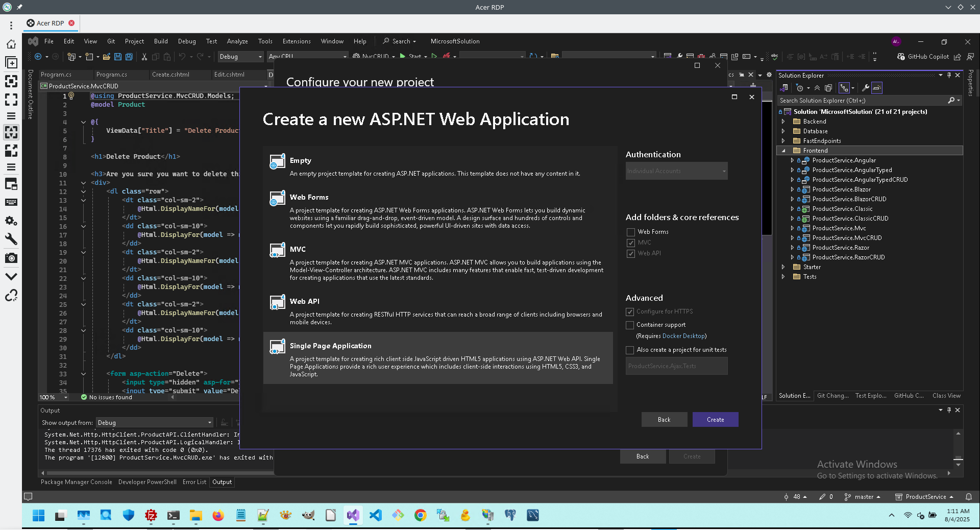Click the RDP sidebar keyboard icon

click(x=11, y=202)
